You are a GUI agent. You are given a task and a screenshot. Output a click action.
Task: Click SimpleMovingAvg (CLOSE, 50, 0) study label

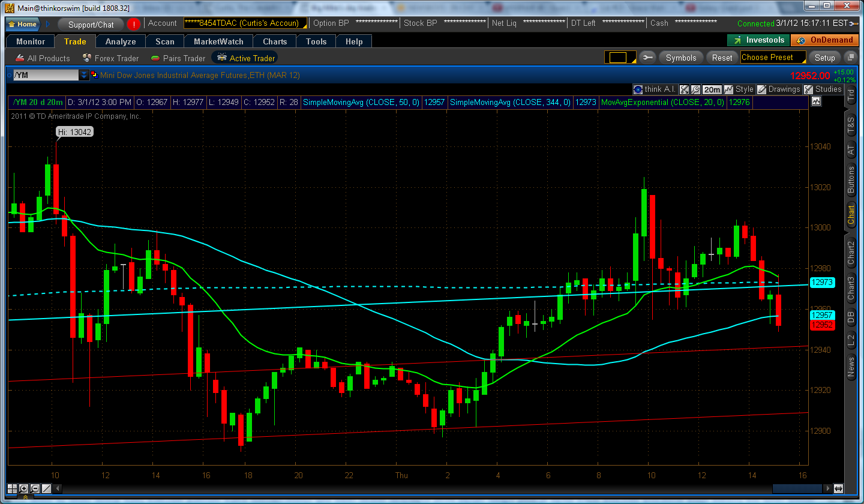[361, 102]
